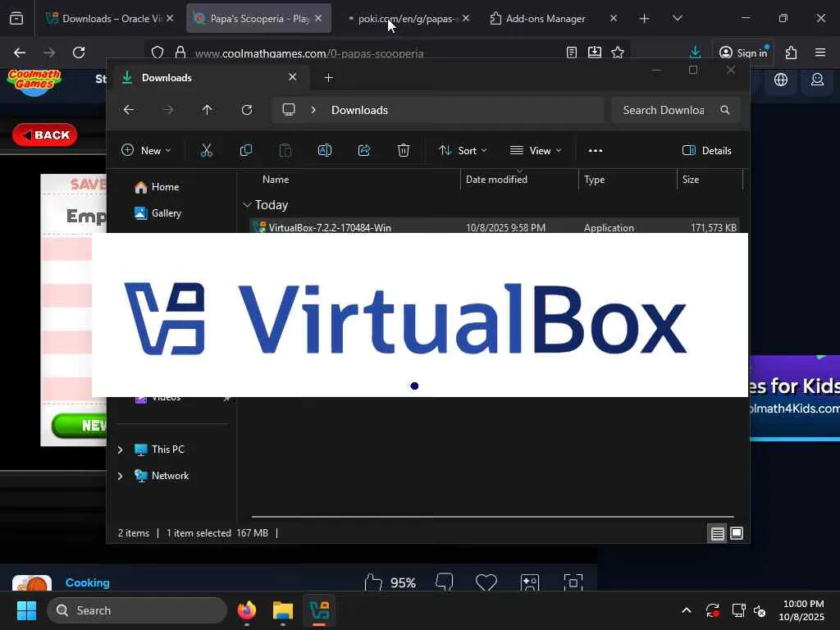This screenshot has height=630, width=840.
Task: Click Delete trash icon in Explorer
Action: pos(404,151)
